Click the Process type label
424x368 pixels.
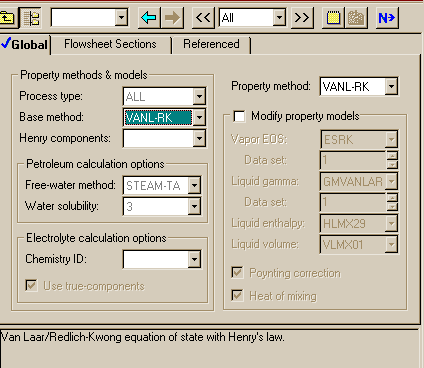pyautogui.click(x=51, y=96)
